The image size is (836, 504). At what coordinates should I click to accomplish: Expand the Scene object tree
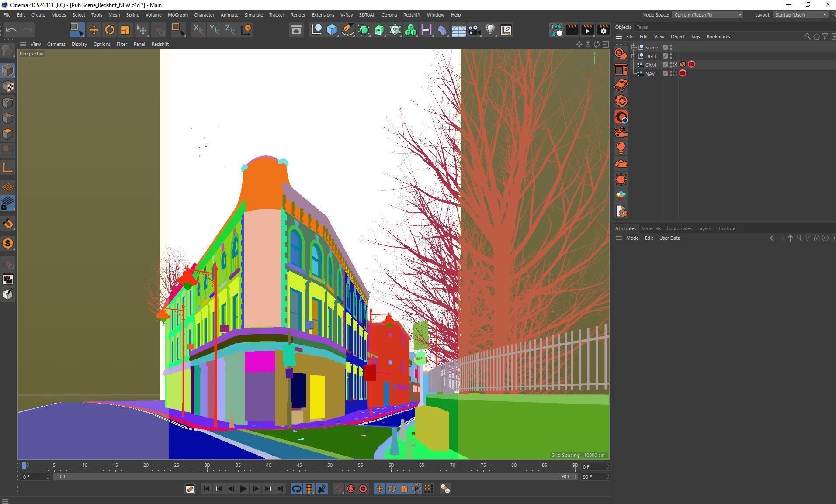pos(633,47)
